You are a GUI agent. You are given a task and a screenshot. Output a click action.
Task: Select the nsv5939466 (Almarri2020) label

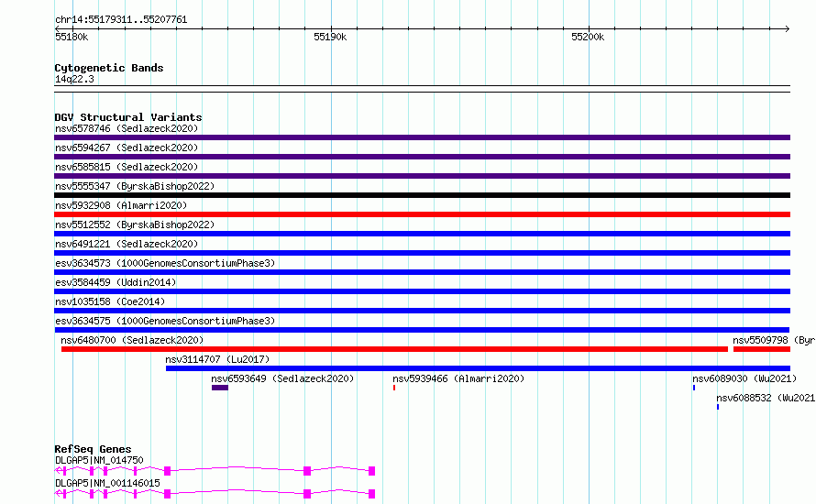(458, 378)
